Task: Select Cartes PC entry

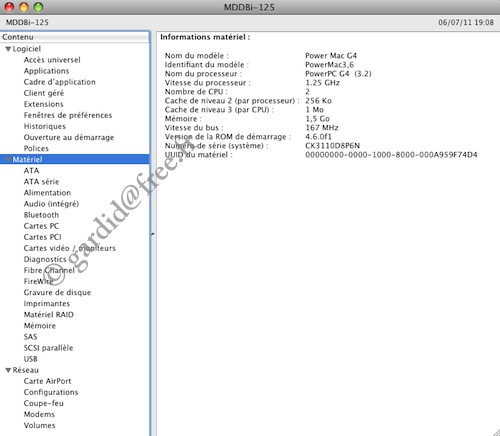Action: pyautogui.click(x=41, y=226)
